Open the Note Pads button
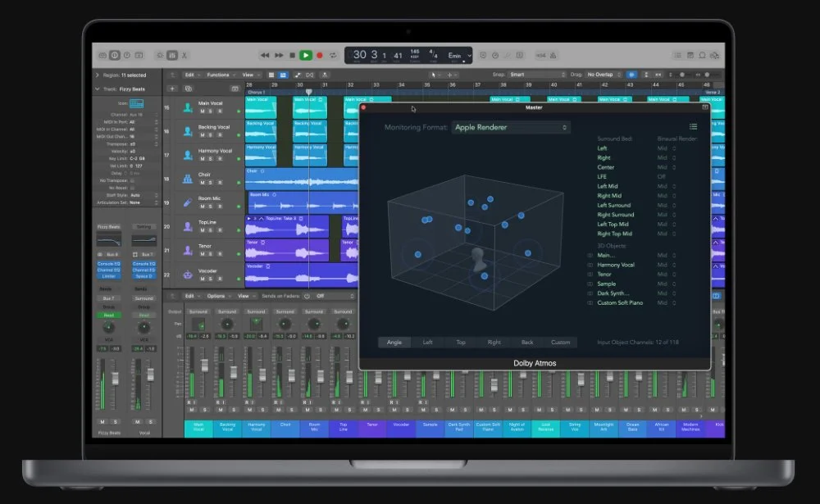This screenshot has height=504, width=820. (x=690, y=55)
